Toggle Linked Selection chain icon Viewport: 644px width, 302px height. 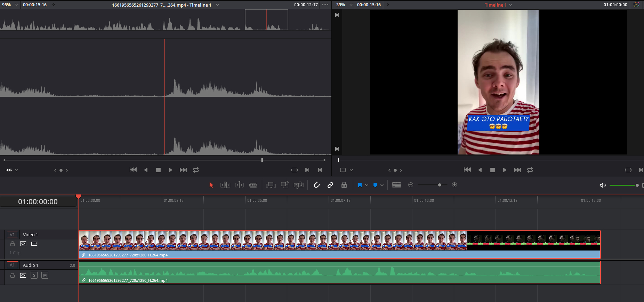[330, 185]
